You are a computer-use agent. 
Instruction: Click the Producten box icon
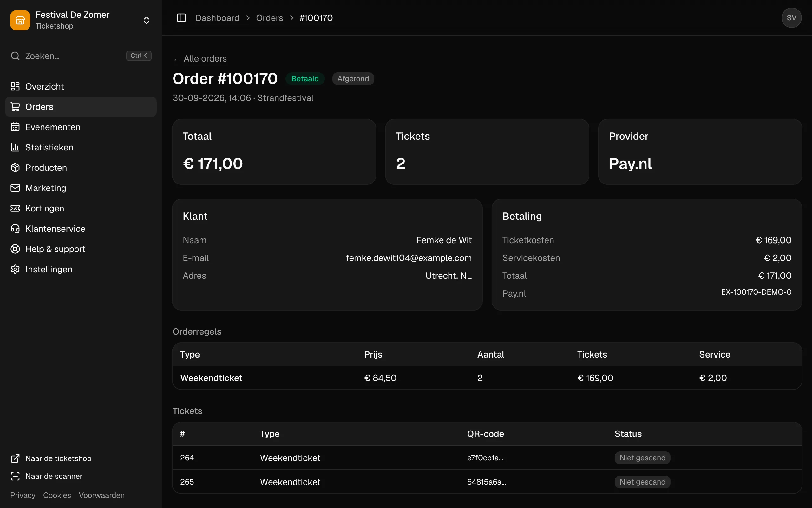pyautogui.click(x=15, y=168)
